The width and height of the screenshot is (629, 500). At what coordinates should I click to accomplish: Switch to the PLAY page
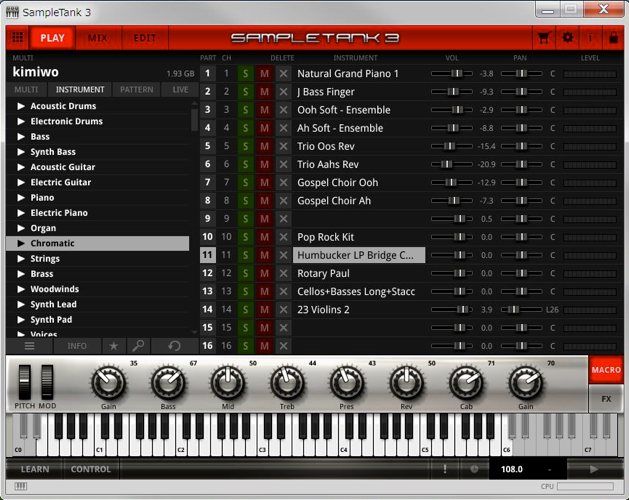click(x=52, y=38)
